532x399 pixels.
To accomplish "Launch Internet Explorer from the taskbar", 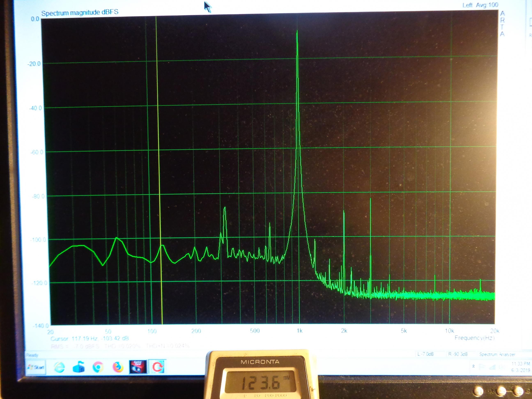I will coord(59,367).
